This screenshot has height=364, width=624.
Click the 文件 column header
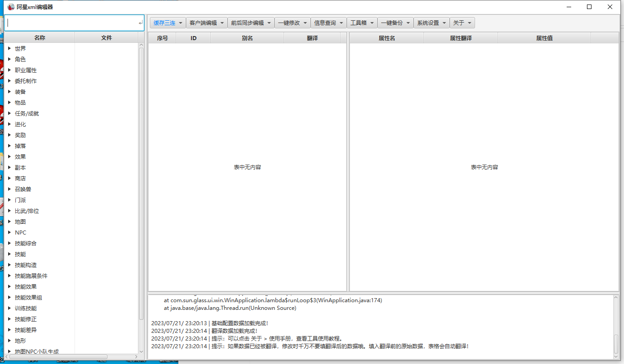[x=107, y=38]
